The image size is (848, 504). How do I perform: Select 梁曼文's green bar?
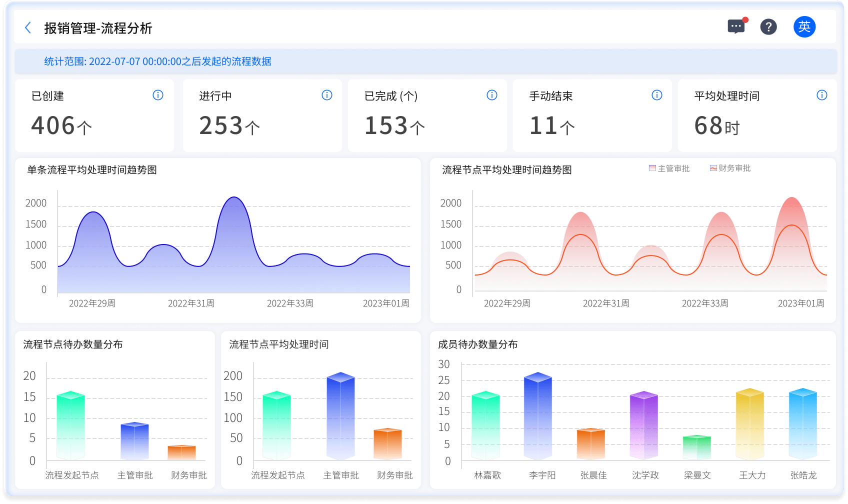697,447
